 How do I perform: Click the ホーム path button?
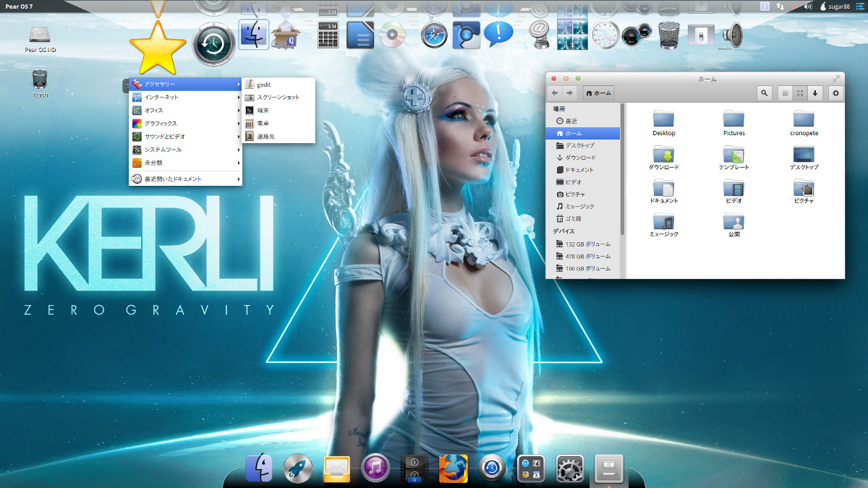point(598,93)
